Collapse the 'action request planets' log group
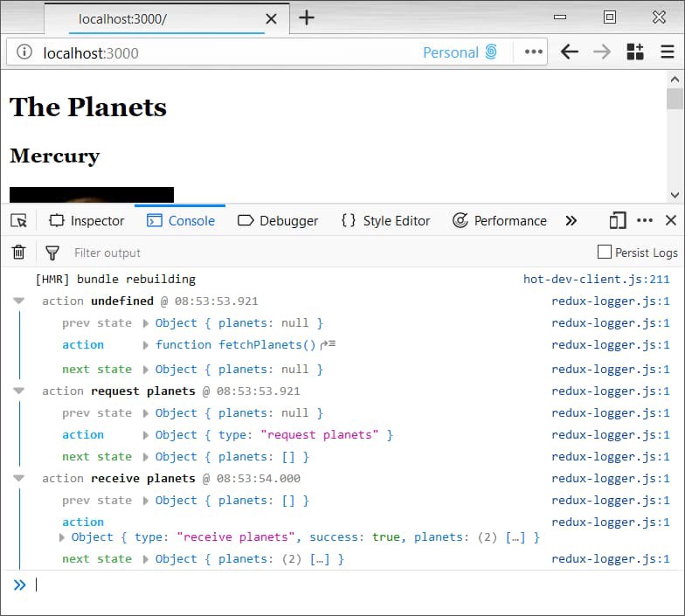This screenshot has height=616, width=685. pos(19,391)
